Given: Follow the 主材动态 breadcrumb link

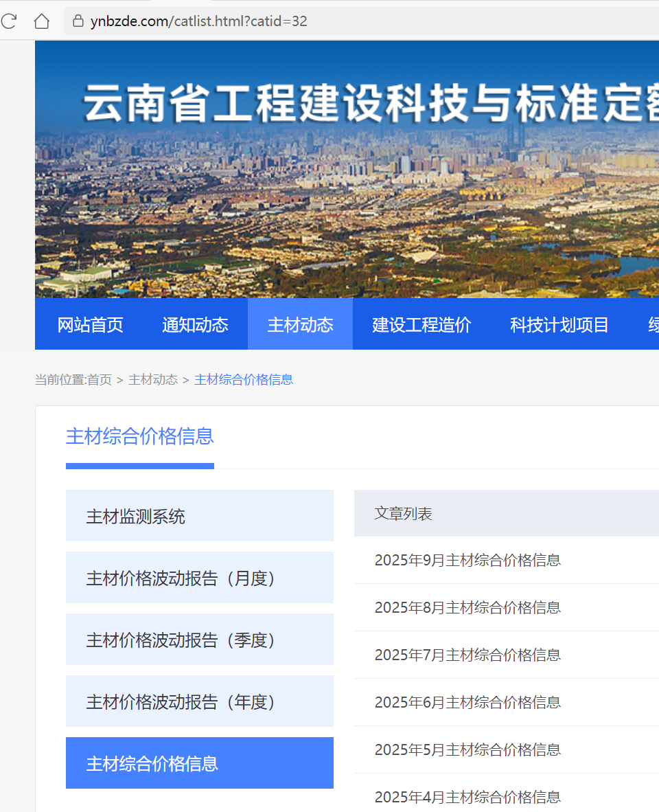Looking at the screenshot, I should pos(153,380).
